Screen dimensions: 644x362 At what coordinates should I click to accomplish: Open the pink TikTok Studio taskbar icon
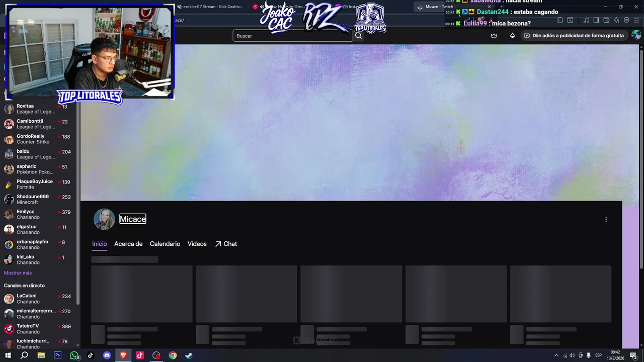pyautogui.click(x=139, y=355)
